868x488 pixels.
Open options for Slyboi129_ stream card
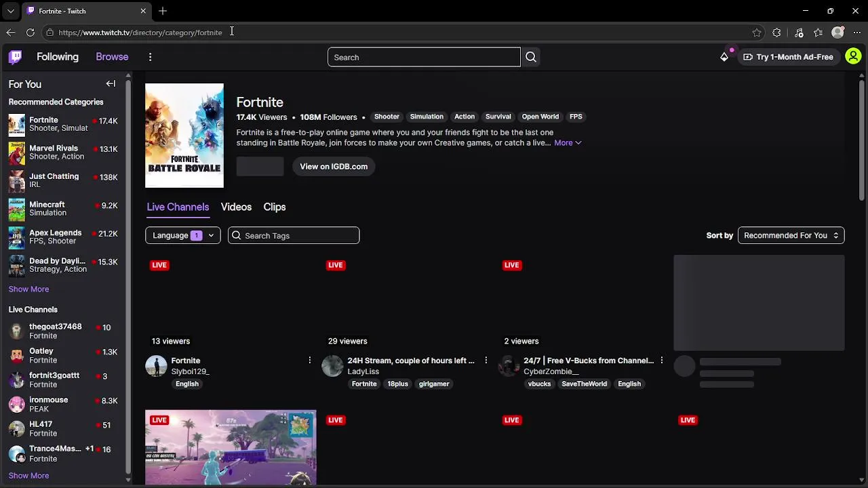click(309, 361)
